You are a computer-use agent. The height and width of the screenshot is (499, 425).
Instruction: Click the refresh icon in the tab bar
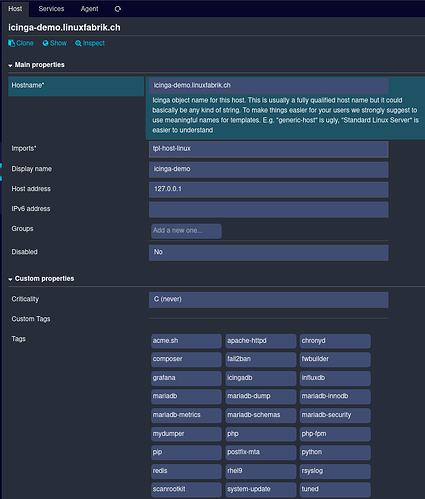(118, 9)
